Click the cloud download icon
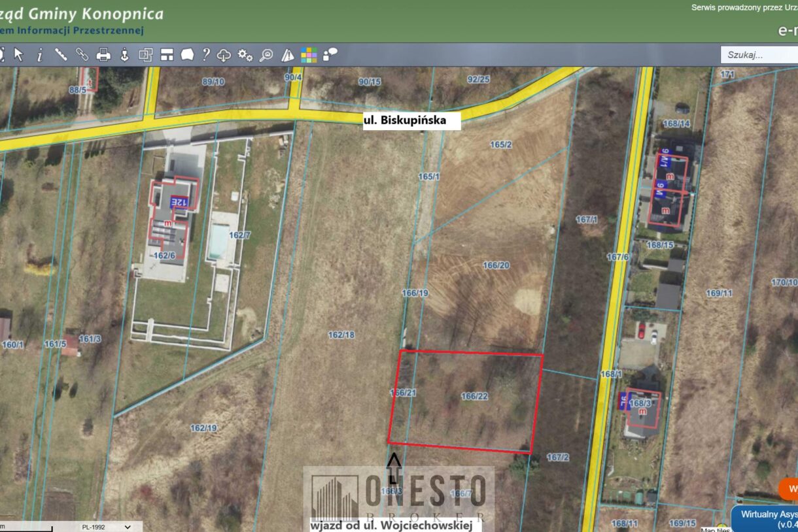This screenshot has width=798, height=532. click(224, 55)
